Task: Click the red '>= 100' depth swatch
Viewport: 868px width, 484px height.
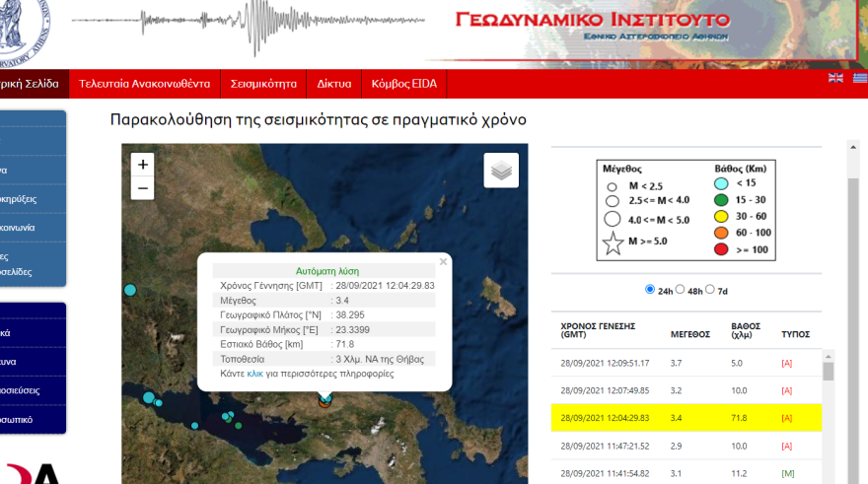Action: point(721,249)
